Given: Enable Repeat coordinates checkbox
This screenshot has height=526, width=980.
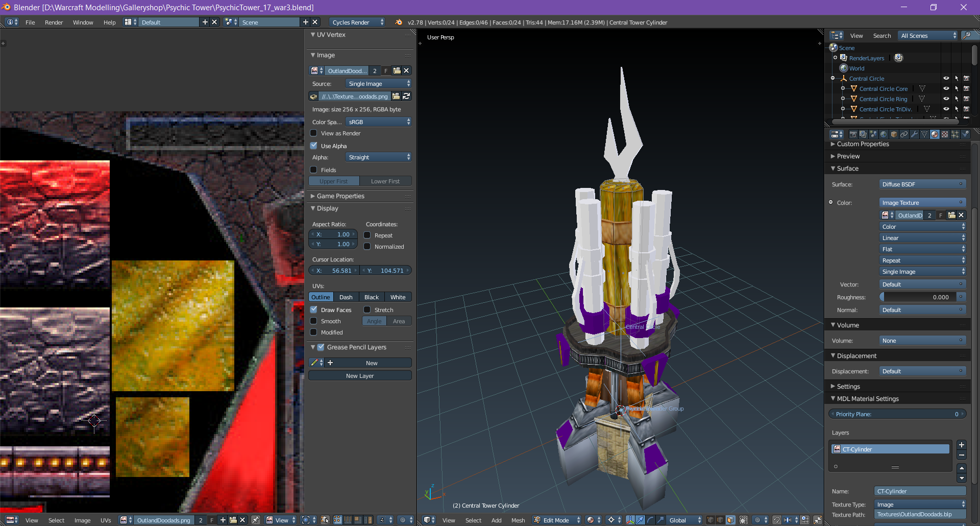Looking at the screenshot, I should 367,235.
